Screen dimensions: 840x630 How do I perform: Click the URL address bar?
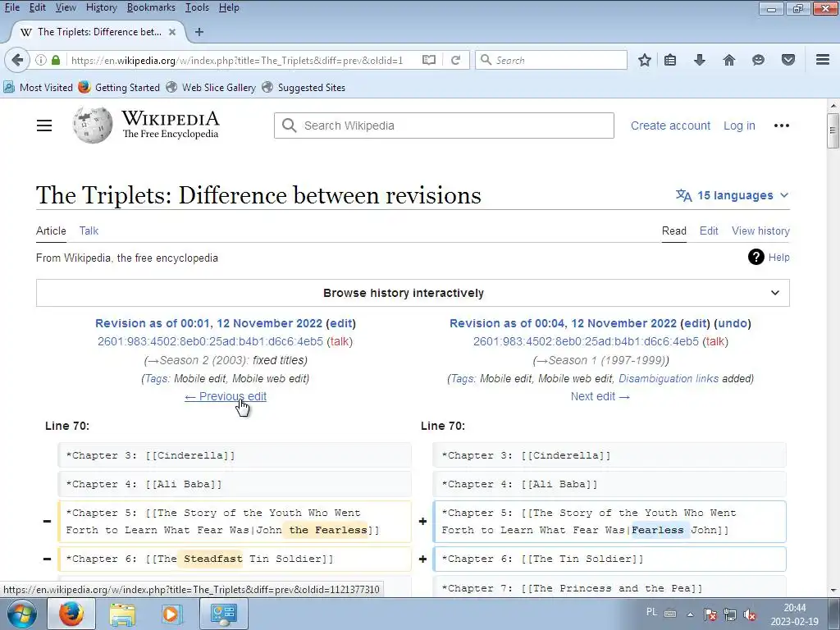pos(236,60)
